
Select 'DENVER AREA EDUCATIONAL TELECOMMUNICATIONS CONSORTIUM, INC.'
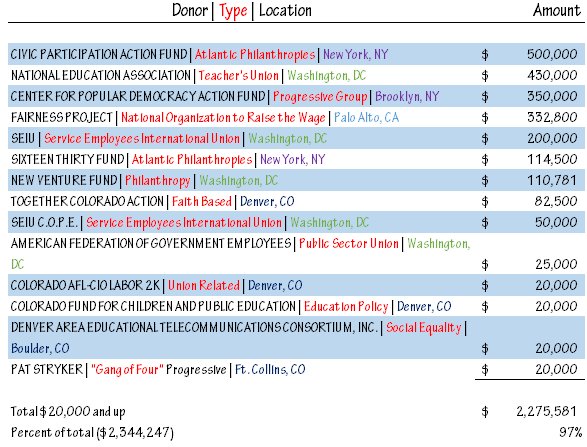tap(194, 327)
